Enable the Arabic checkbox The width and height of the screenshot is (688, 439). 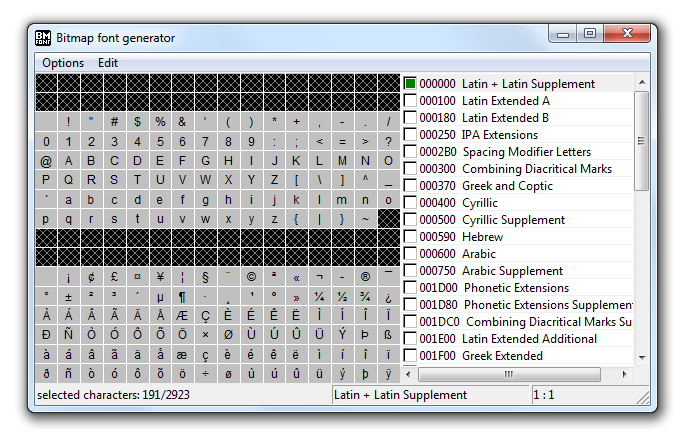pyautogui.click(x=410, y=253)
